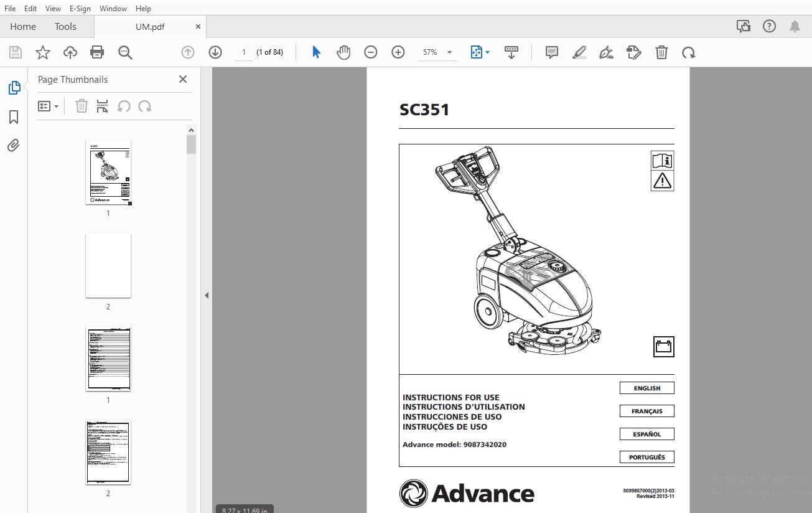Open the zoom percentage dropdown
Image resolution: width=812 pixels, height=513 pixels.
tap(449, 53)
